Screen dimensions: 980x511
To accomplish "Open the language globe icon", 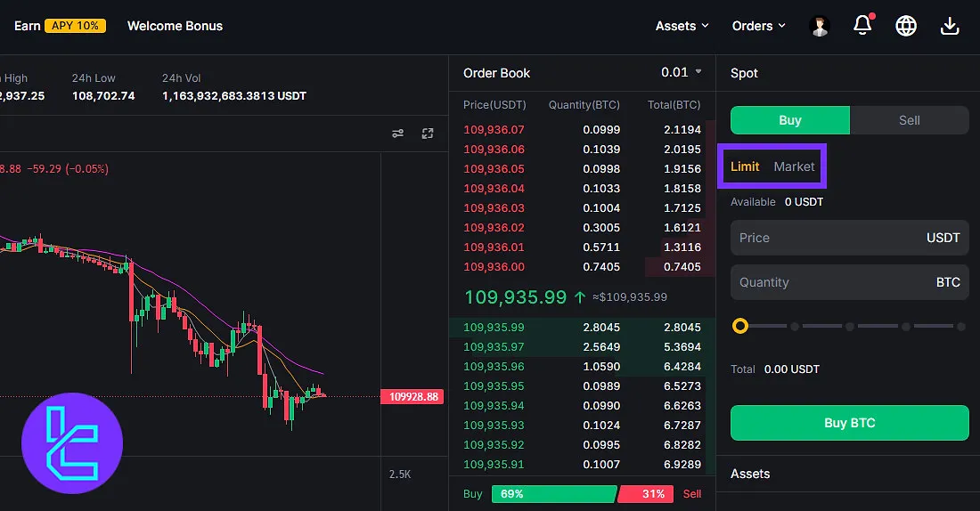I will pyautogui.click(x=906, y=26).
